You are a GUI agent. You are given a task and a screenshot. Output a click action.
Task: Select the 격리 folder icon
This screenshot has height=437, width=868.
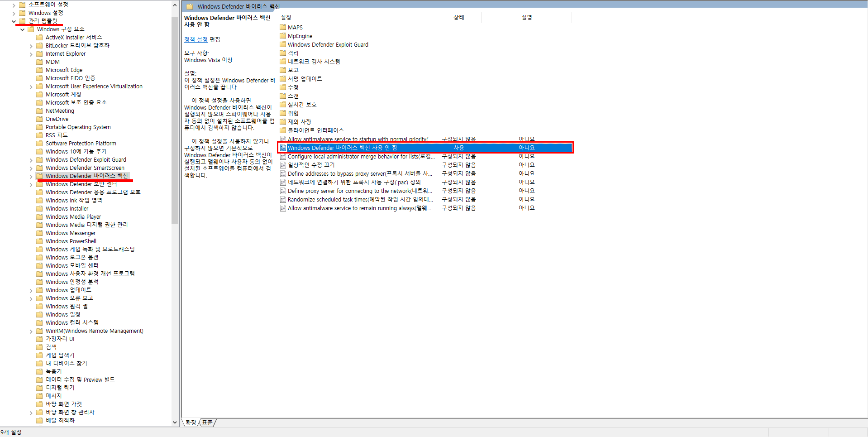point(283,53)
